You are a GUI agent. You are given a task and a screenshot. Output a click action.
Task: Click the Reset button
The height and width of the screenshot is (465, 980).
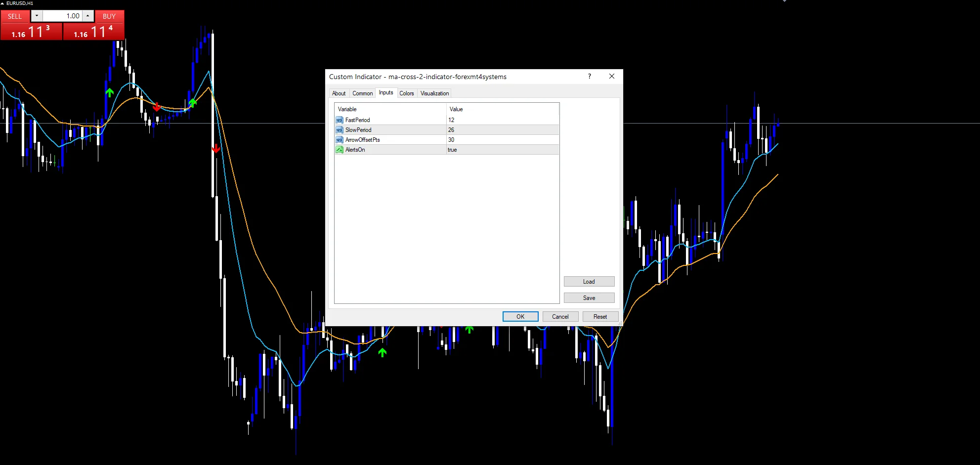coord(600,317)
